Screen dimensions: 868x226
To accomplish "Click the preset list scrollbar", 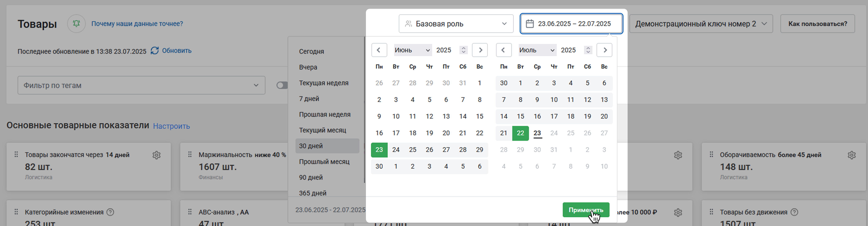I will pos(364,110).
